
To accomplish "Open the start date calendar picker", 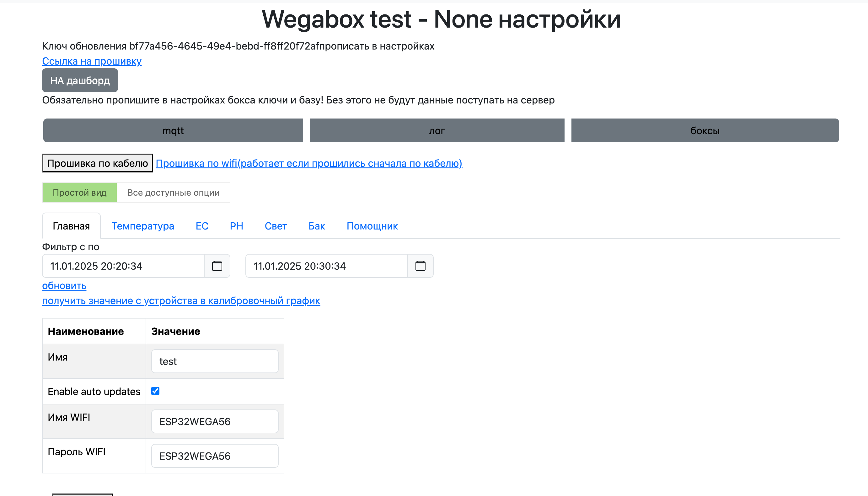I will coord(217,266).
